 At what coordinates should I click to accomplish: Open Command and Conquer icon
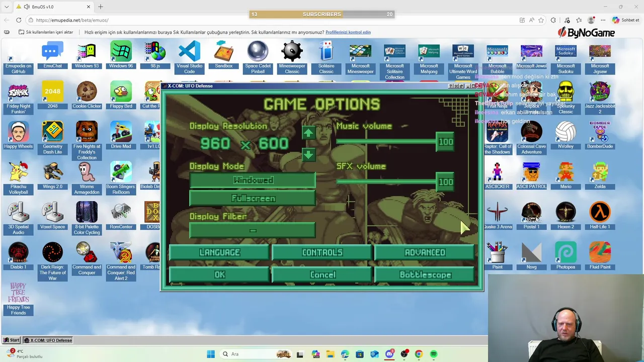click(x=87, y=259)
